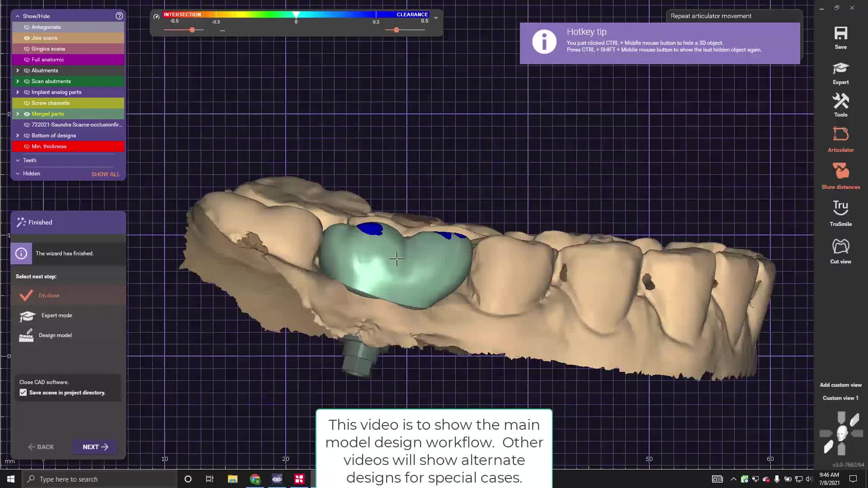
Task: Select Expert mode next step
Action: pyautogui.click(x=68, y=315)
